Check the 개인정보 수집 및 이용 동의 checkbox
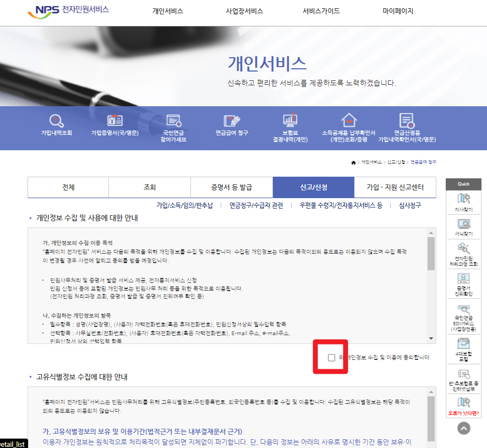Screen dimensions: 487x448 tap(331, 358)
